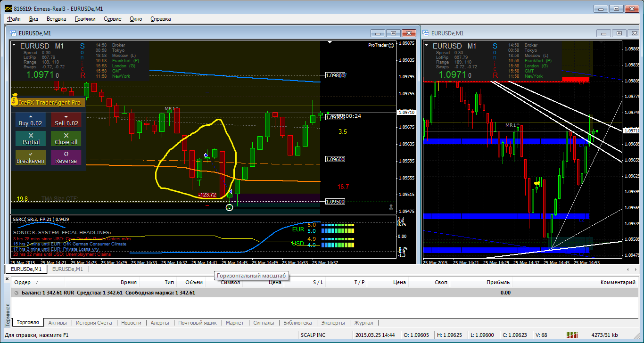This screenshot has height=343, width=644.
Task: Click the connection status bars icon
Action: pos(571,335)
